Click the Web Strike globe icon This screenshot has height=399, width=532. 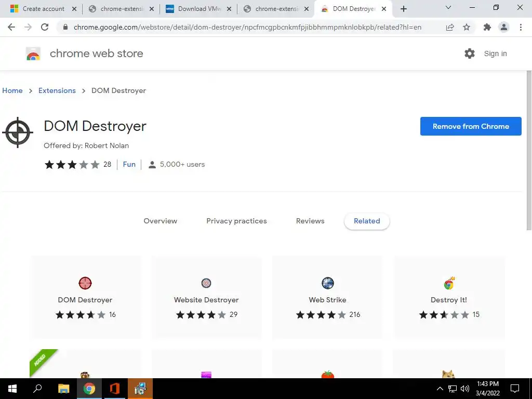pyautogui.click(x=327, y=283)
